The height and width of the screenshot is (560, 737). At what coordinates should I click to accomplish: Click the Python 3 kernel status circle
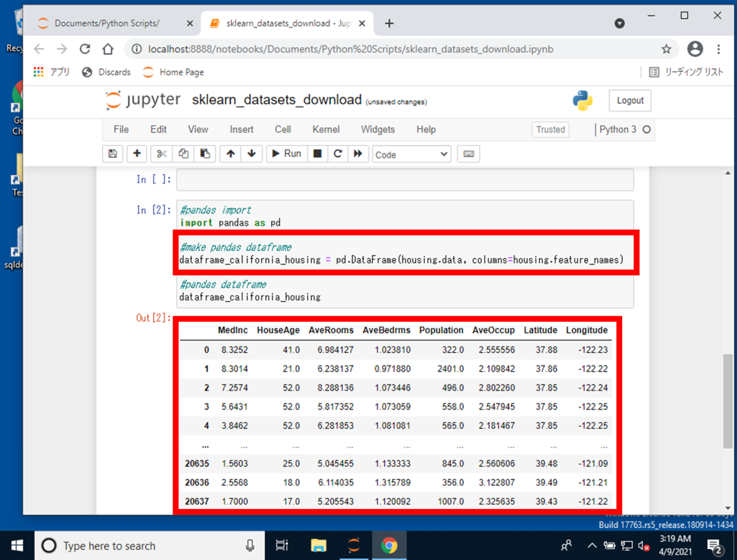[646, 130]
